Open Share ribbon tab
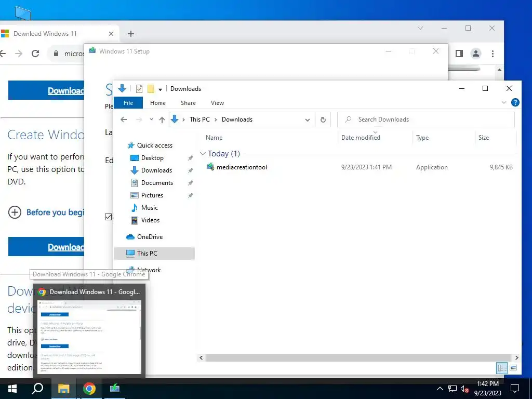Viewport: 532px width, 399px height. (188, 103)
